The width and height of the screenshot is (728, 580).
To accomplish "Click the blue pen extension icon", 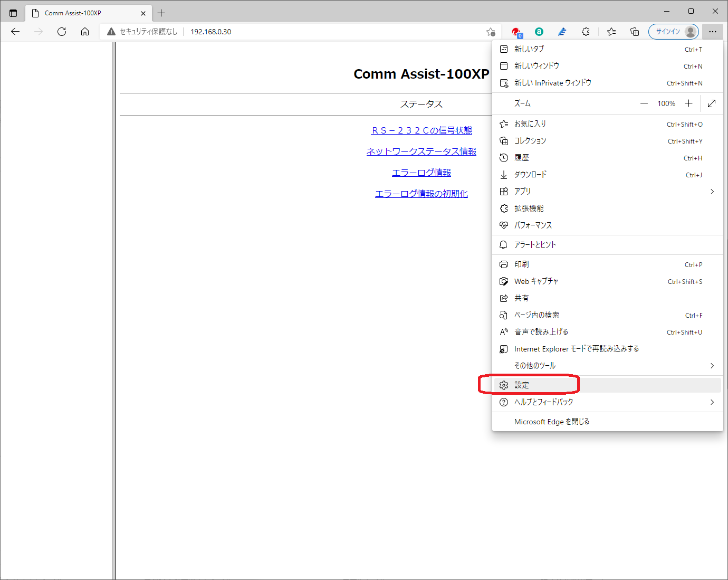I will (x=562, y=32).
